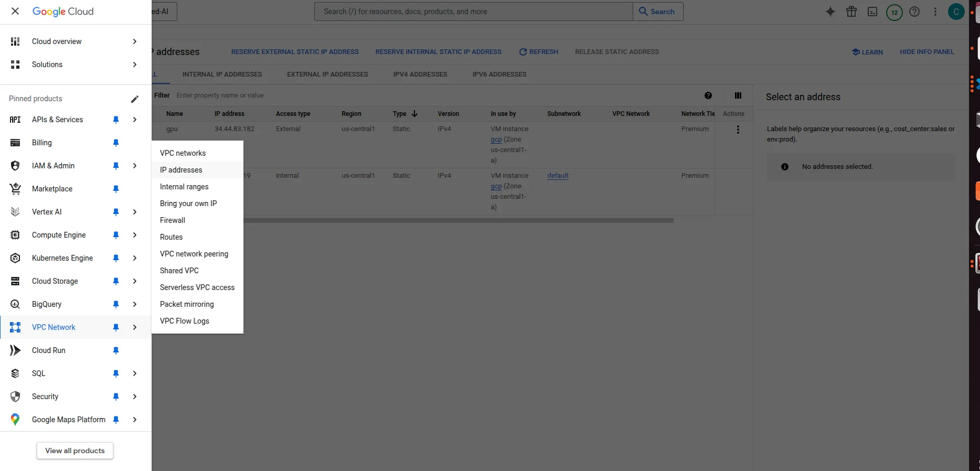Open Cloud overview icon in sidebar
The image size is (980, 471).
(15, 41)
